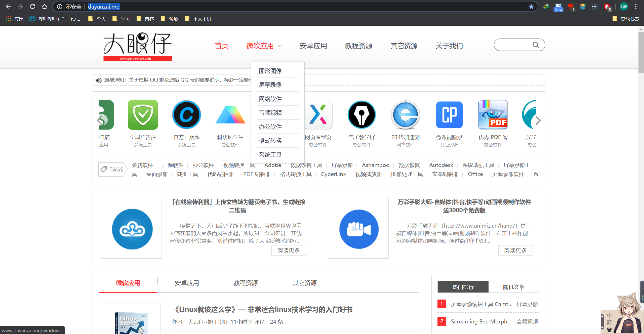
Task: Click the speaker icon beside 重要通知
Action: tap(99, 80)
